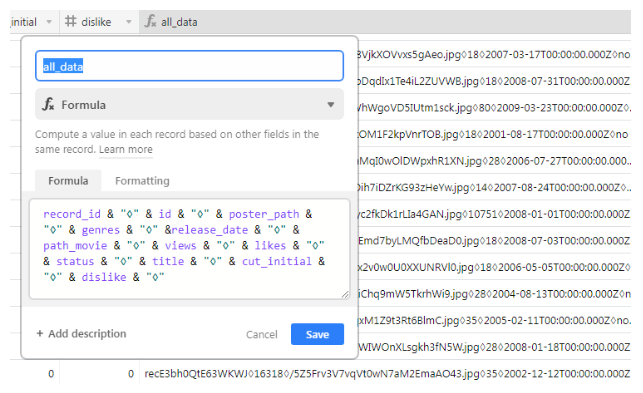
Task: Save the formula field
Action: click(x=317, y=334)
